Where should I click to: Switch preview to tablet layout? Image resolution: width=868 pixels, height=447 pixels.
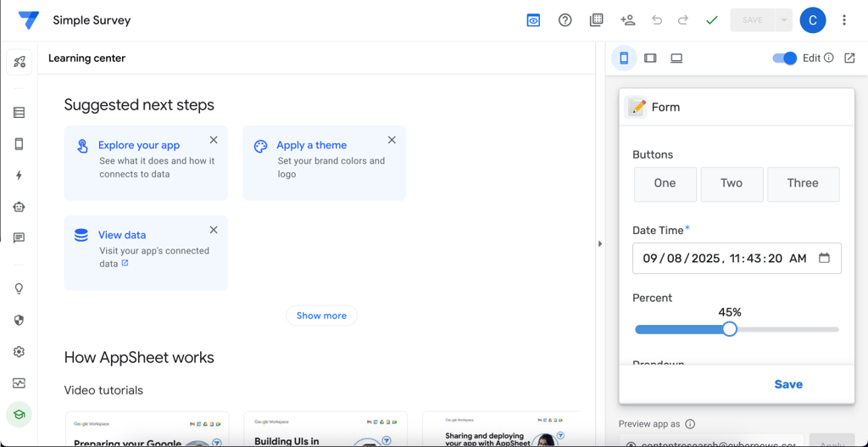tap(650, 59)
